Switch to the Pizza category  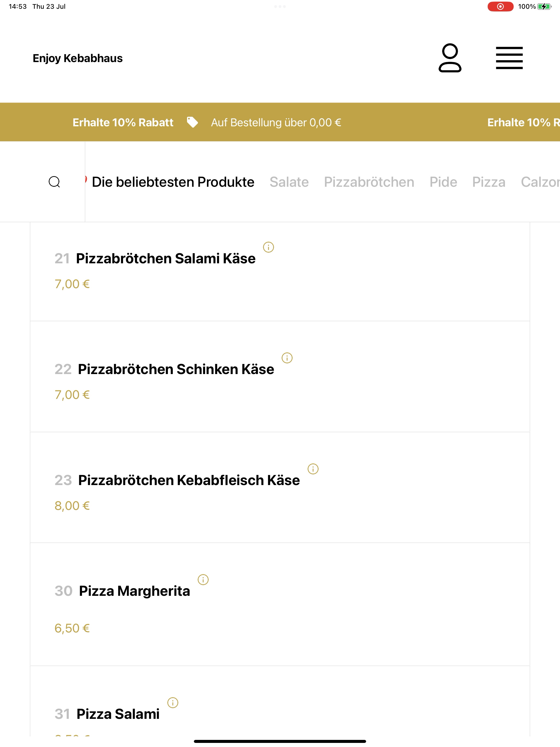point(489,182)
